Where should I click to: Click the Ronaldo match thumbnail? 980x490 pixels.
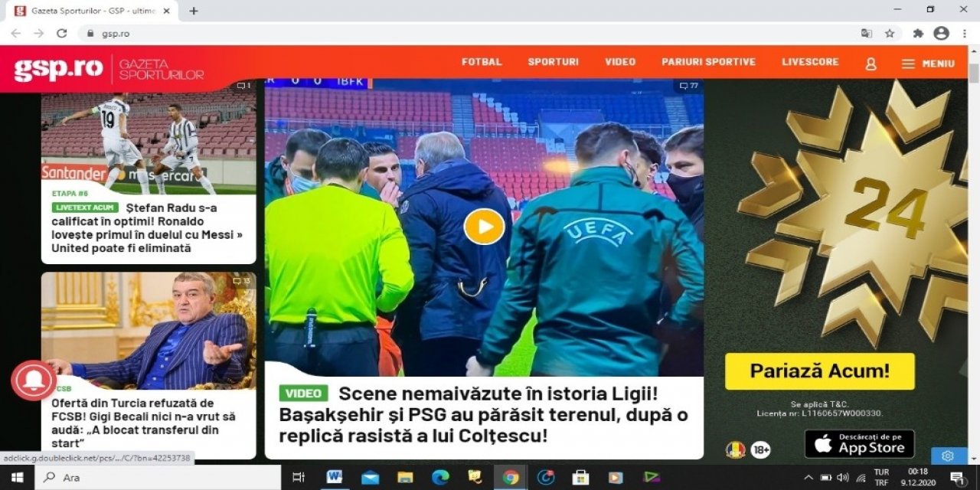[x=149, y=136]
